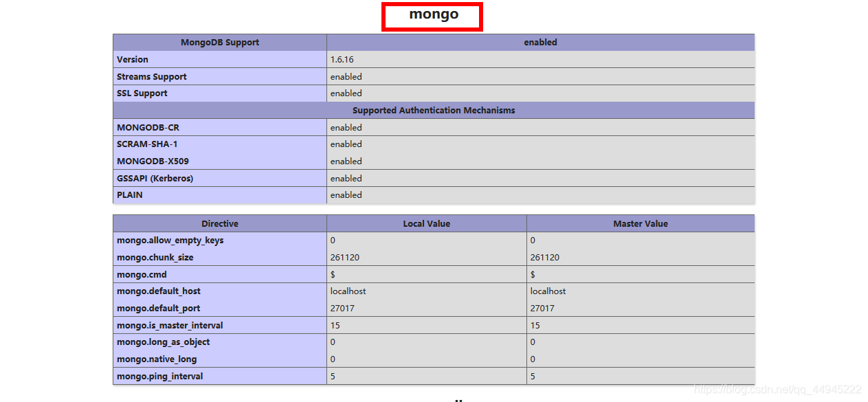Select the MongoDB Support header cell
This screenshot has height=402, width=868.
pyautogui.click(x=220, y=43)
